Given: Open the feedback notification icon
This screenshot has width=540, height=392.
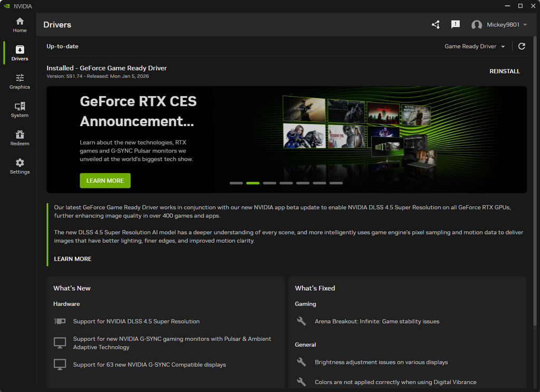Looking at the screenshot, I should point(456,25).
